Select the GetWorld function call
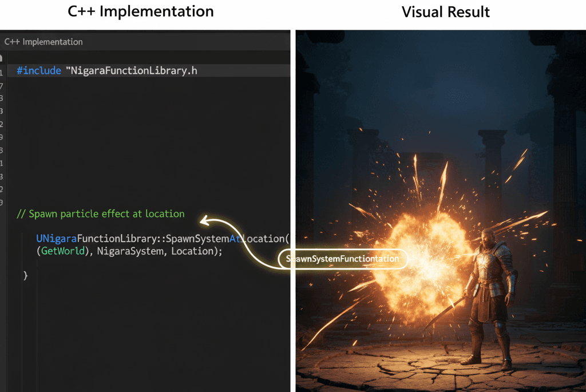The image size is (586, 392). click(63, 251)
